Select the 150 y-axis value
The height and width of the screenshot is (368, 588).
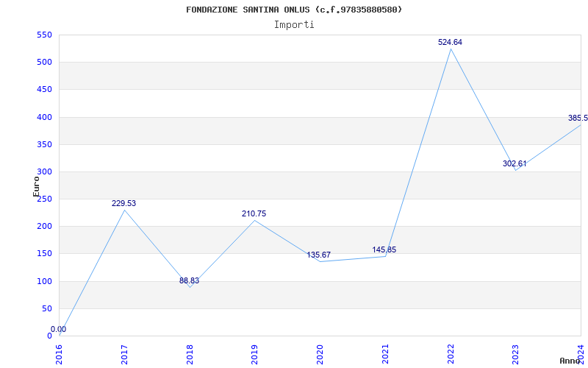[44, 254]
